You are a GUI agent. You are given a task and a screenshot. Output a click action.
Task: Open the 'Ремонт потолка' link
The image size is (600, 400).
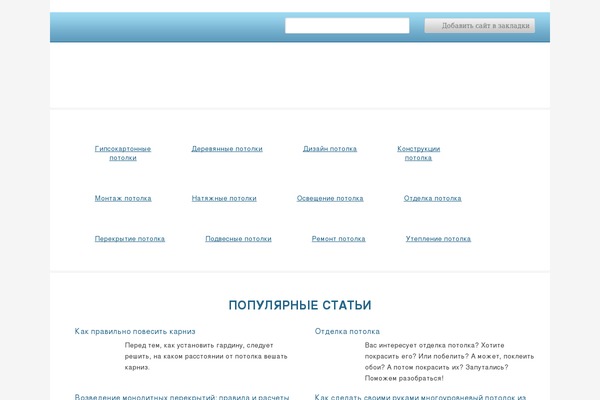338,239
